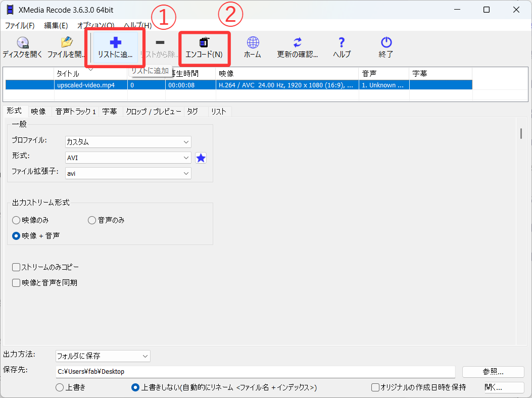Enable the 映像と音声を同期 checkbox

click(x=16, y=283)
